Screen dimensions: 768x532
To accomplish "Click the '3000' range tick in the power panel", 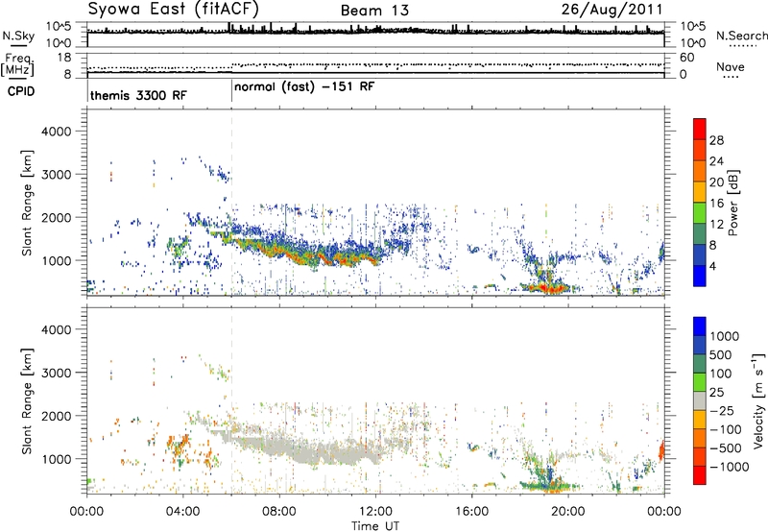I will (57, 175).
